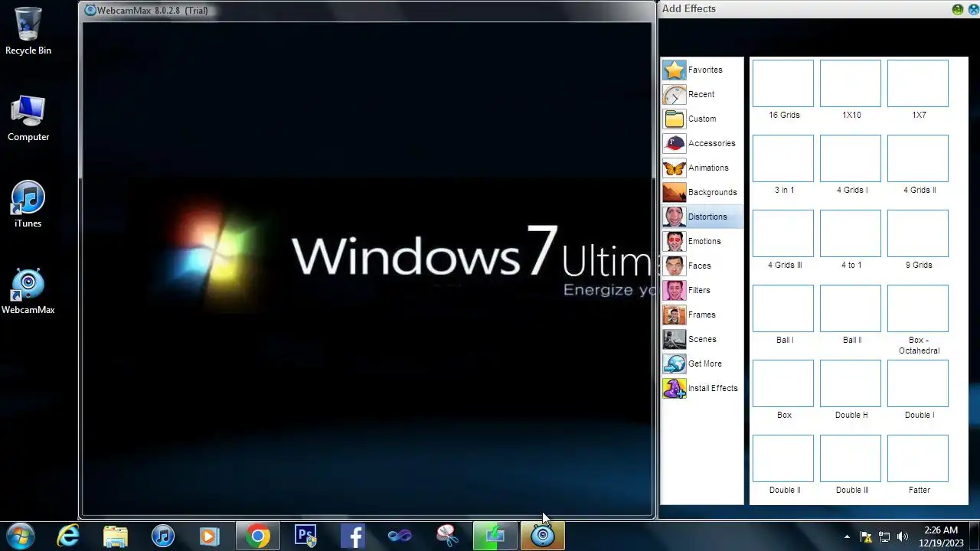Apply the 9 Grids effect
The width and height of the screenshot is (980, 551).
tap(918, 233)
